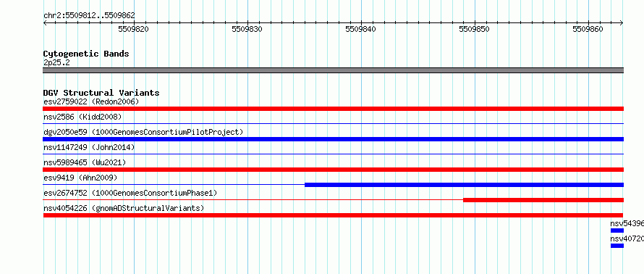Select the nsv1147249 (John2014) thin blue line
This screenshot has height=274, width=644.
333,154
